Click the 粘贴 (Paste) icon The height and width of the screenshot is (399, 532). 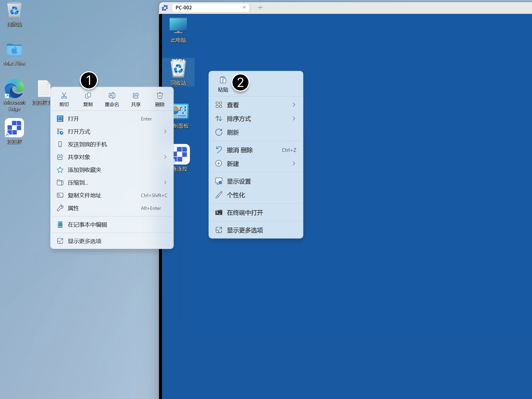point(223,83)
